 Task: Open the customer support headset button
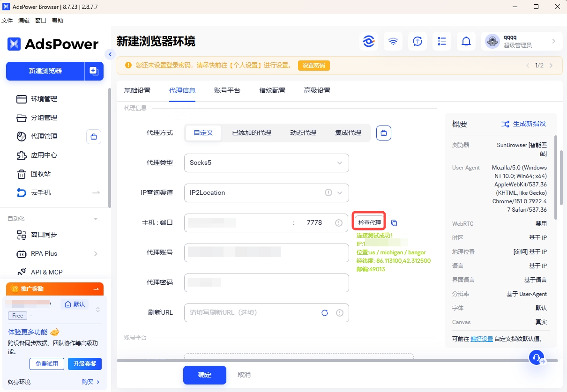537,358
